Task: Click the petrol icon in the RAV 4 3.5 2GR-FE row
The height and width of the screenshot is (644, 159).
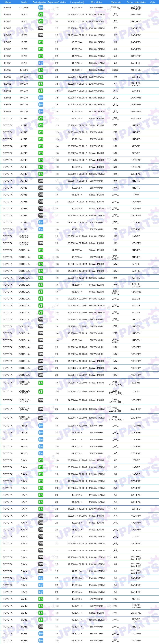Action: [41, 509]
